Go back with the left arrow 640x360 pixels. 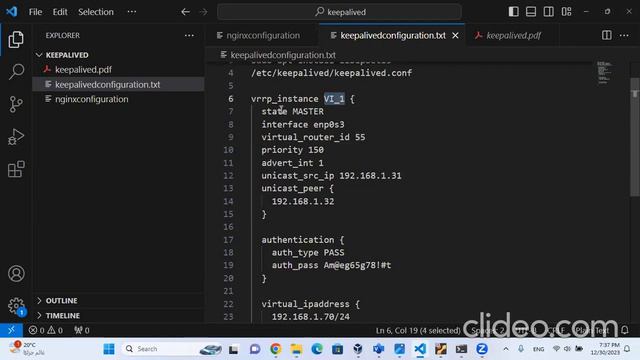[x=185, y=12]
